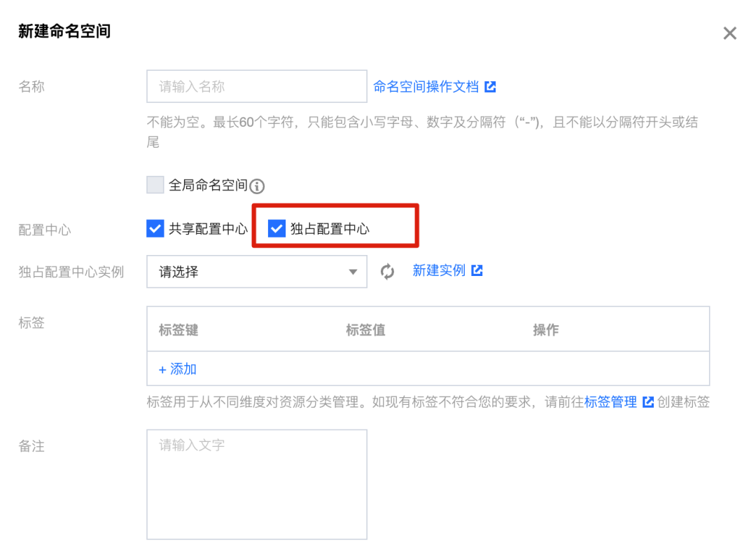Focus the 名称 input field

pos(256,86)
